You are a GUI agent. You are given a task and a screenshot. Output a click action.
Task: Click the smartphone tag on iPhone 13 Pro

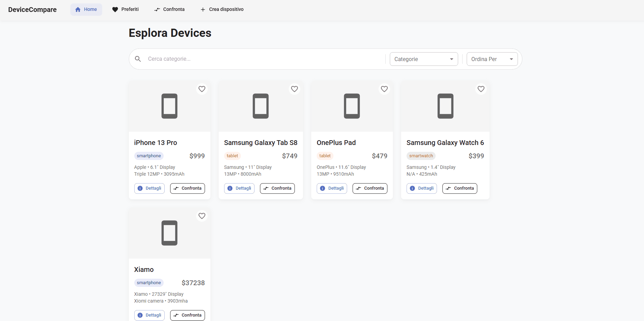(x=149, y=156)
